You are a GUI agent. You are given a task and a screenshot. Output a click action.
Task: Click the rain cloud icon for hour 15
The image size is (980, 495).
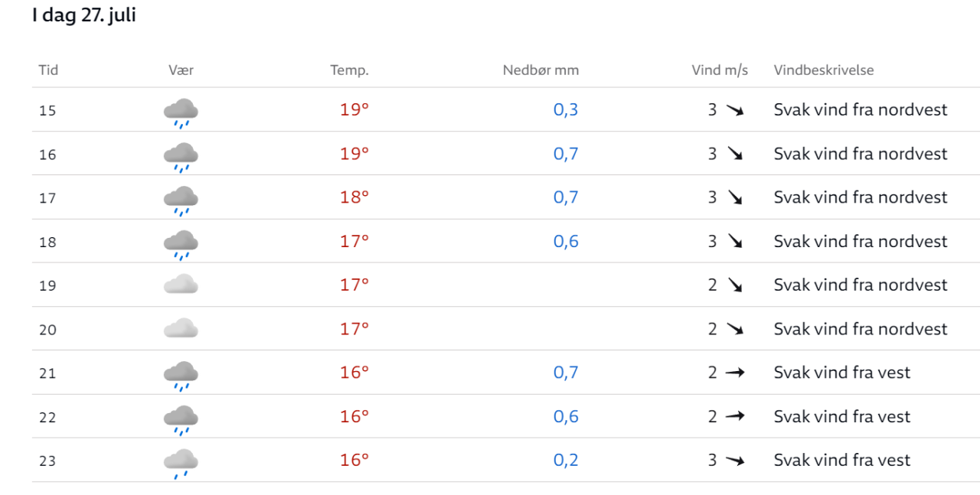point(181,112)
